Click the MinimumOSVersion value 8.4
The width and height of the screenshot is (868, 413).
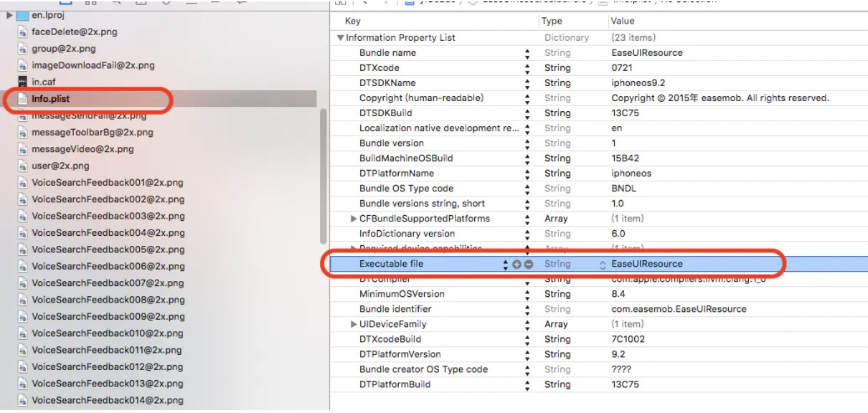(x=618, y=294)
